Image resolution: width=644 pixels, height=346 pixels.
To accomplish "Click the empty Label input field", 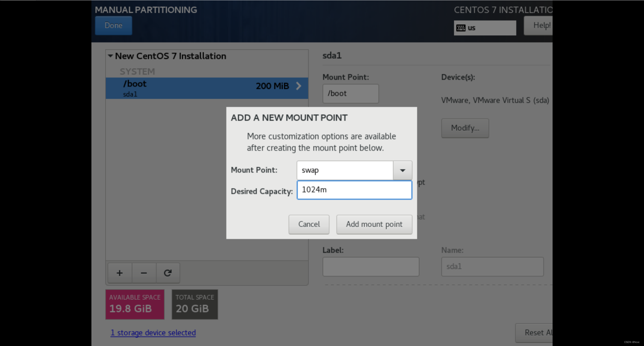I will (371, 266).
